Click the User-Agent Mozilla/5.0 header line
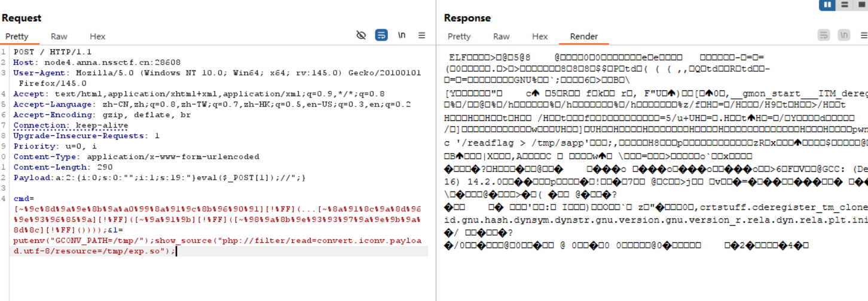This screenshot has width=868, height=301. tap(217, 73)
